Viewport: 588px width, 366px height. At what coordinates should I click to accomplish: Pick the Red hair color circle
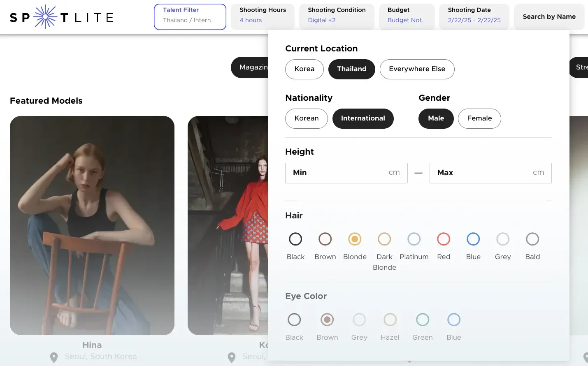point(444,239)
